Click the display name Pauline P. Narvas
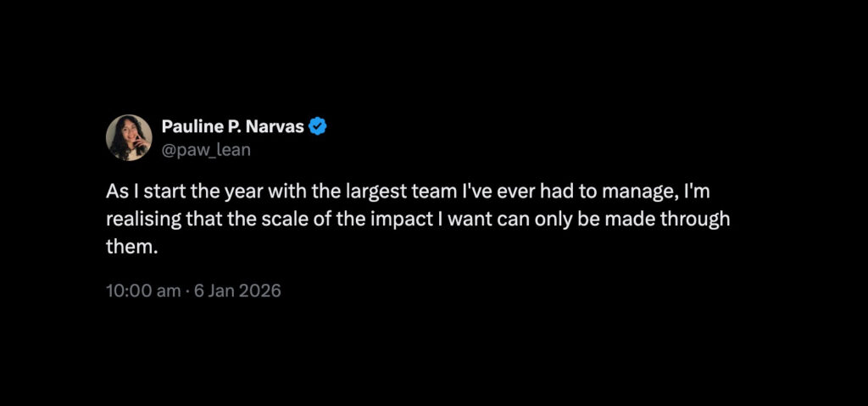Screen dimensions: 868x406 234,127
